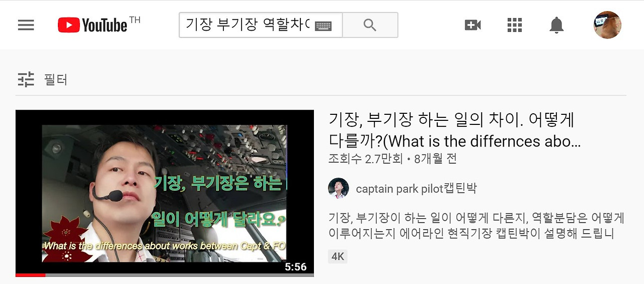The height and width of the screenshot is (284, 644).
Task: Expand the 필터 filter options
Action: pos(55,80)
